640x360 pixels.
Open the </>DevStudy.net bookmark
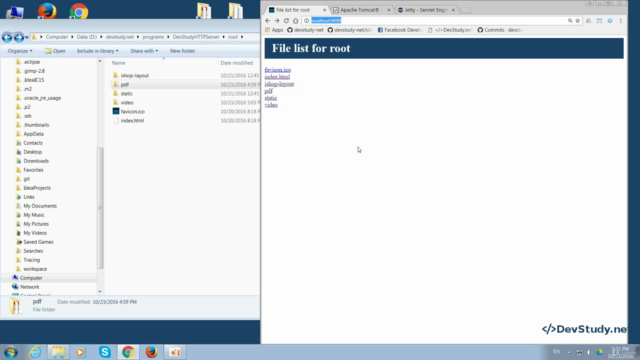tap(450, 30)
